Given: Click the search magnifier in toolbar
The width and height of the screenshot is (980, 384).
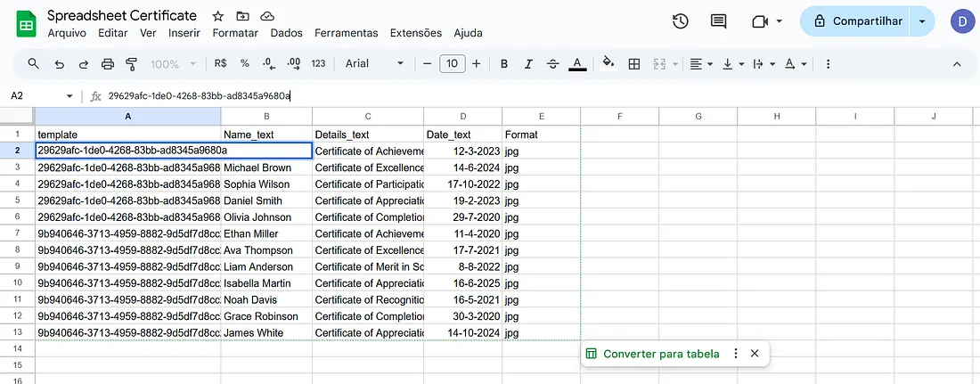Looking at the screenshot, I should tap(34, 63).
